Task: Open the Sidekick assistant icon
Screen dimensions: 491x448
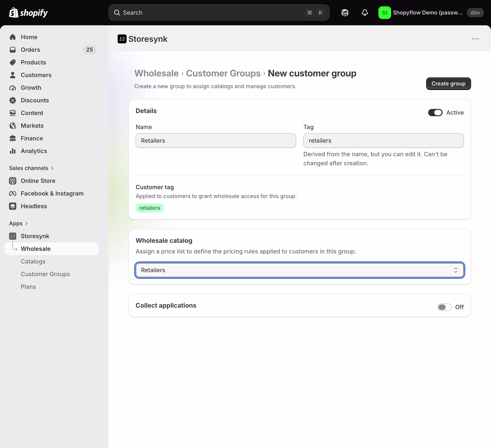Action: coord(345,13)
